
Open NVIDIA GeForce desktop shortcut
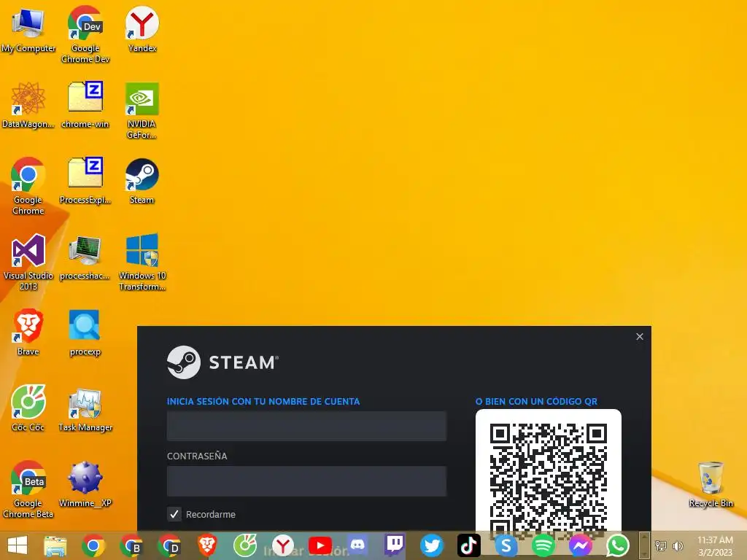(142, 111)
